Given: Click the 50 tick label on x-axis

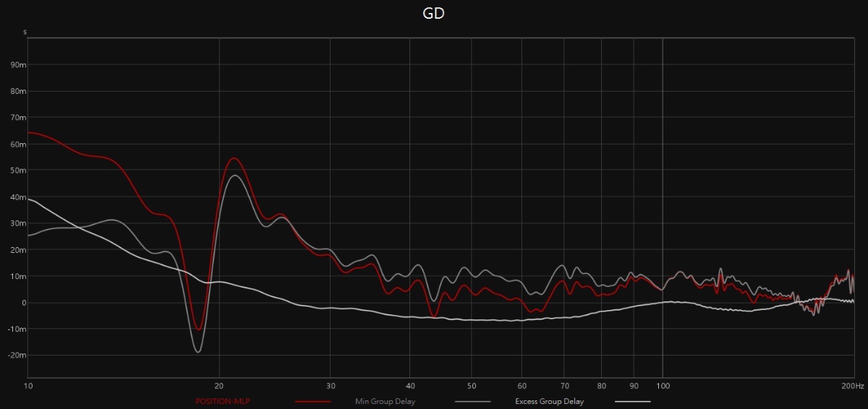Looking at the screenshot, I should 471,387.
